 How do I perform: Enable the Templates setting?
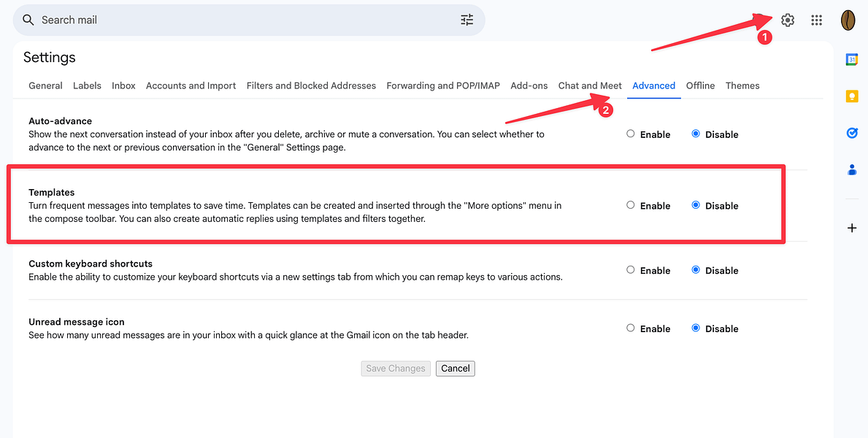[x=629, y=205]
